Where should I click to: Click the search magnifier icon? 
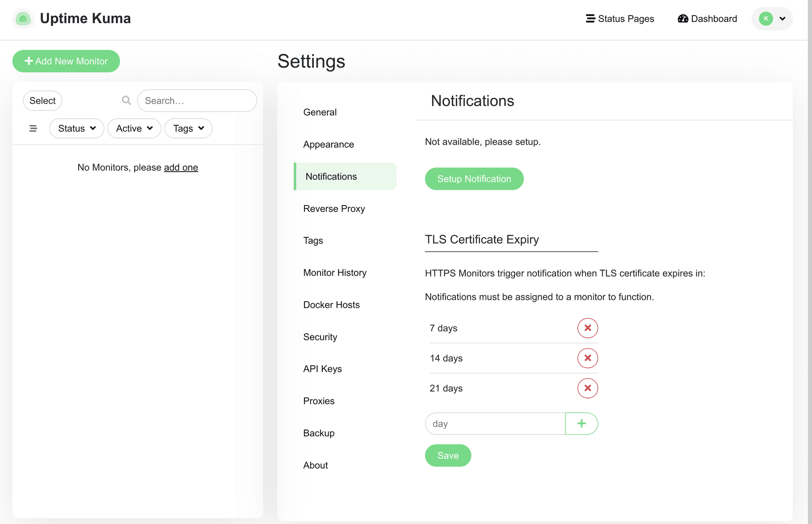pos(126,101)
